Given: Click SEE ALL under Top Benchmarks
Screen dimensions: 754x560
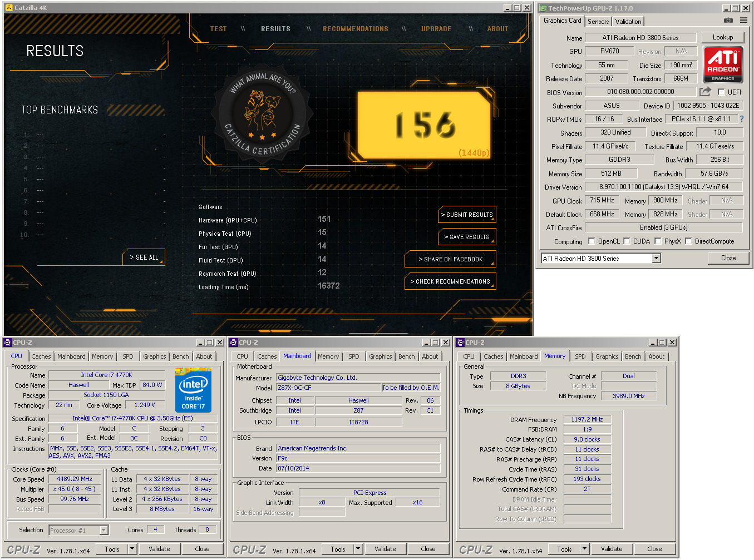Looking at the screenshot, I should coord(144,257).
